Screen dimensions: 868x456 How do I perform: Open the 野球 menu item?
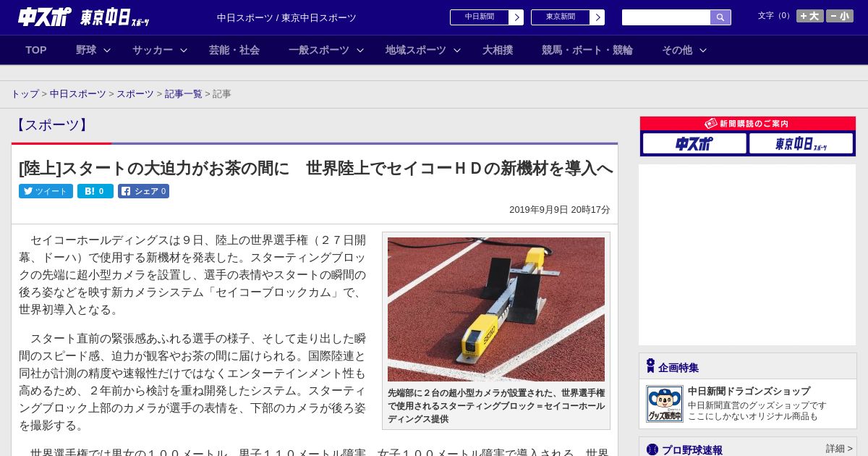[86, 50]
